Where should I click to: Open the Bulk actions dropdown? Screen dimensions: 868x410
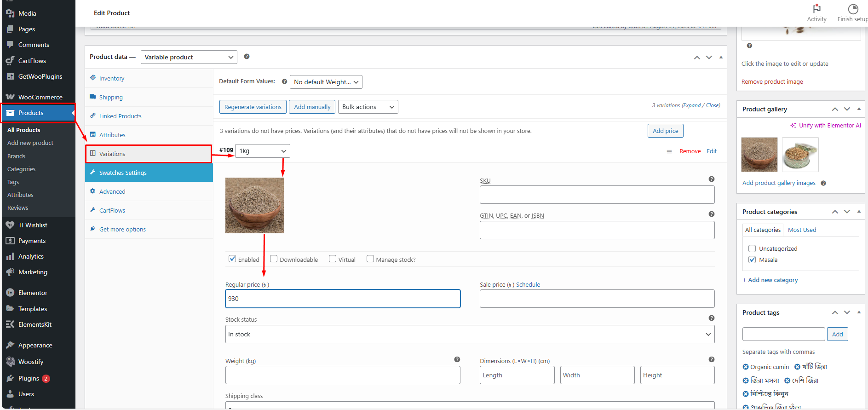pyautogui.click(x=368, y=107)
